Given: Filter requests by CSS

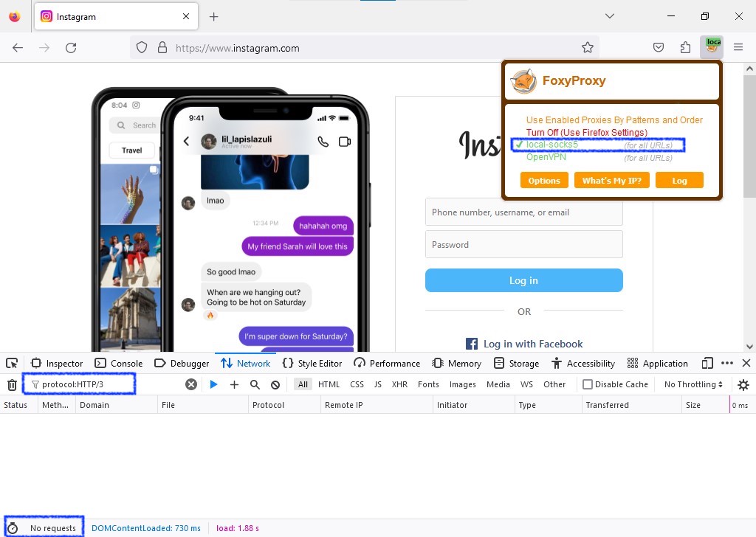Looking at the screenshot, I should [x=357, y=384].
